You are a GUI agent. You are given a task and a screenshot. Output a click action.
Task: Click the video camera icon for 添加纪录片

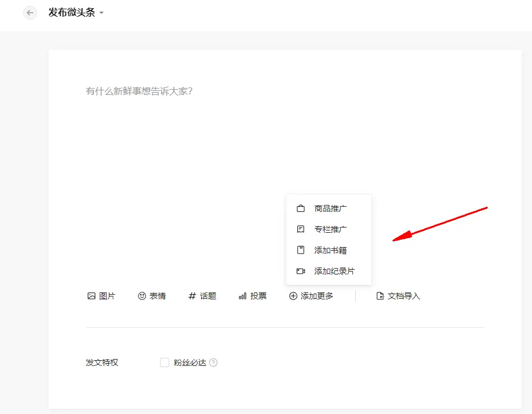tap(300, 271)
